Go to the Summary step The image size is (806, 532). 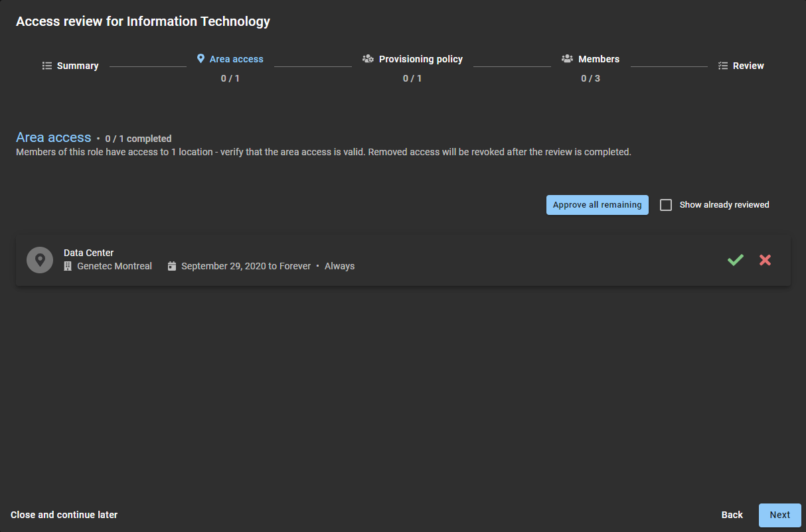coord(77,66)
